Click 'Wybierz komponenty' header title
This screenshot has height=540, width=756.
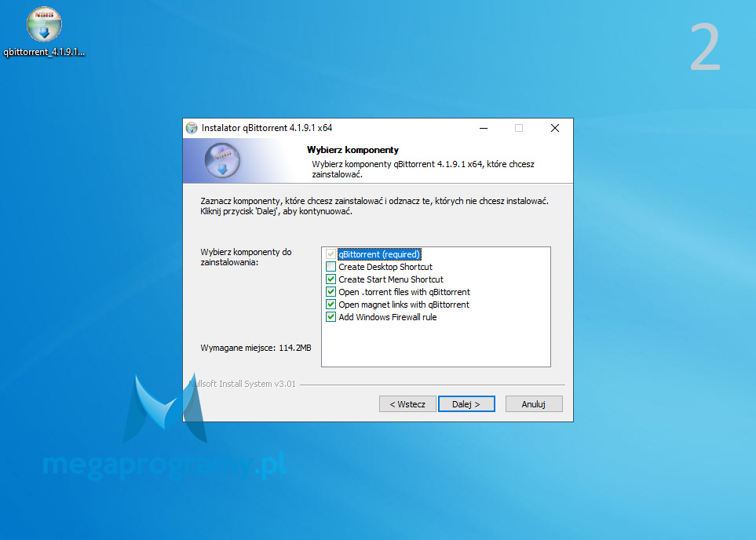[x=352, y=150]
